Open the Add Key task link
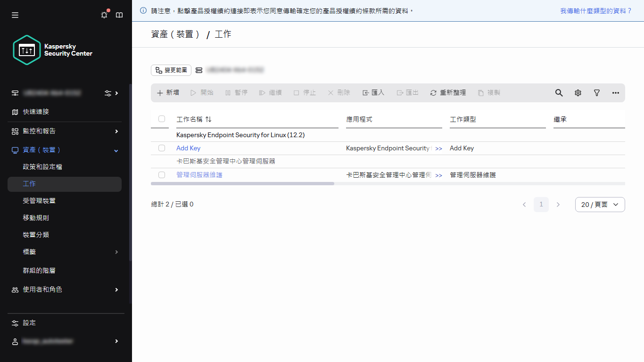This screenshot has width=644, height=362. [188, 148]
